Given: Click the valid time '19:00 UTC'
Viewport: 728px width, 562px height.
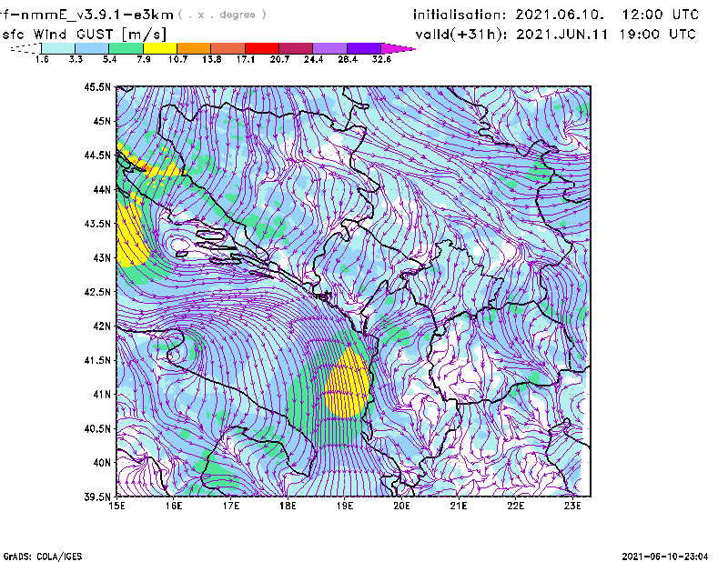Looking at the screenshot, I should pyautogui.click(x=657, y=35).
